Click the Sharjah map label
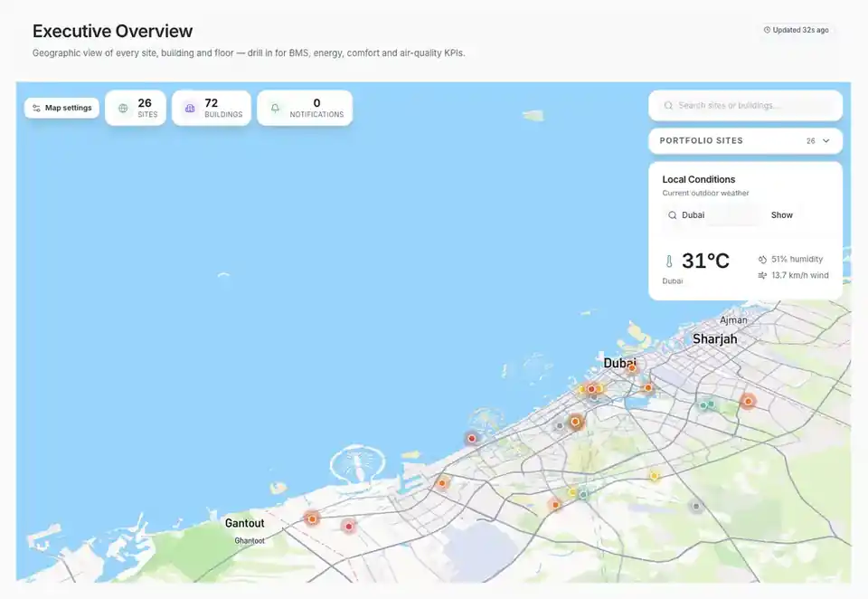The height and width of the screenshot is (599, 868). pyautogui.click(x=714, y=339)
